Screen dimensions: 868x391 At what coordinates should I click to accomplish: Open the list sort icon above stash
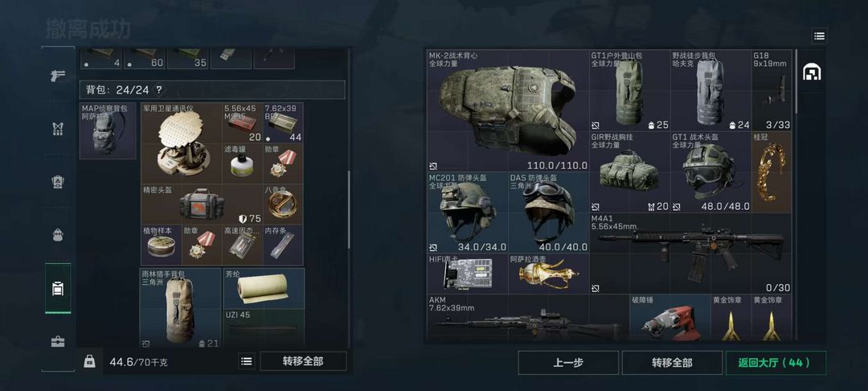click(x=819, y=36)
